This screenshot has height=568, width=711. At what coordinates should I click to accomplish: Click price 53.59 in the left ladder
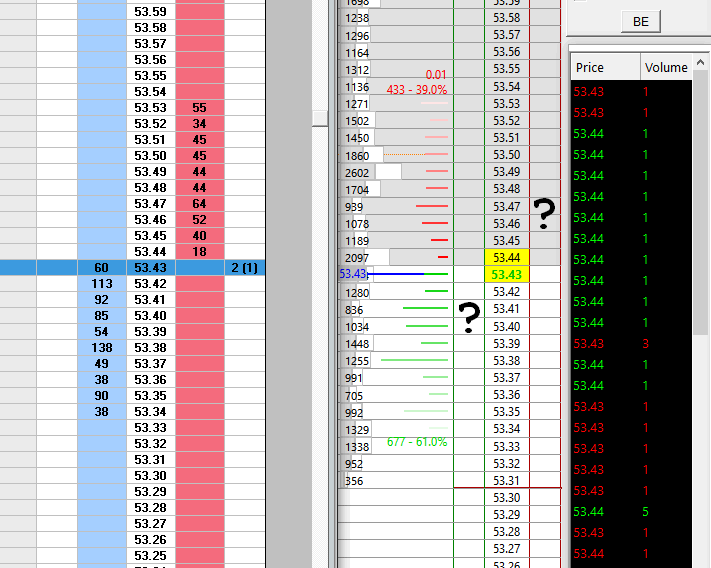pyautogui.click(x=151, y=12)
